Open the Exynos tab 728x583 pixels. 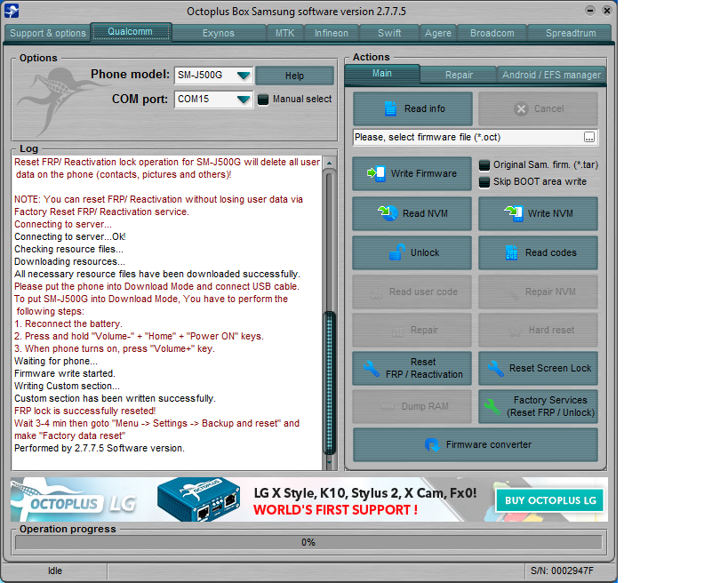pyautogui.click(x=218, y=33)
